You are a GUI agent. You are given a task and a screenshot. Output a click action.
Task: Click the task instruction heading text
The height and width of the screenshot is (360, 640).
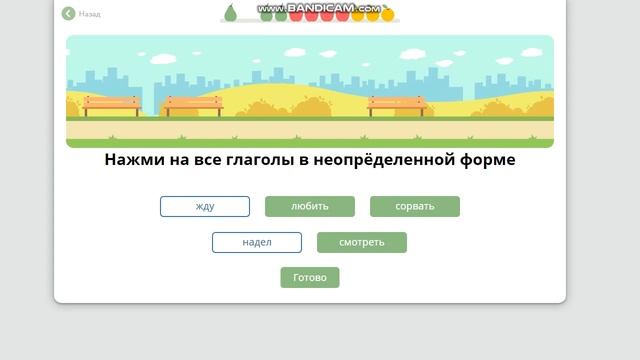[310, 160]
